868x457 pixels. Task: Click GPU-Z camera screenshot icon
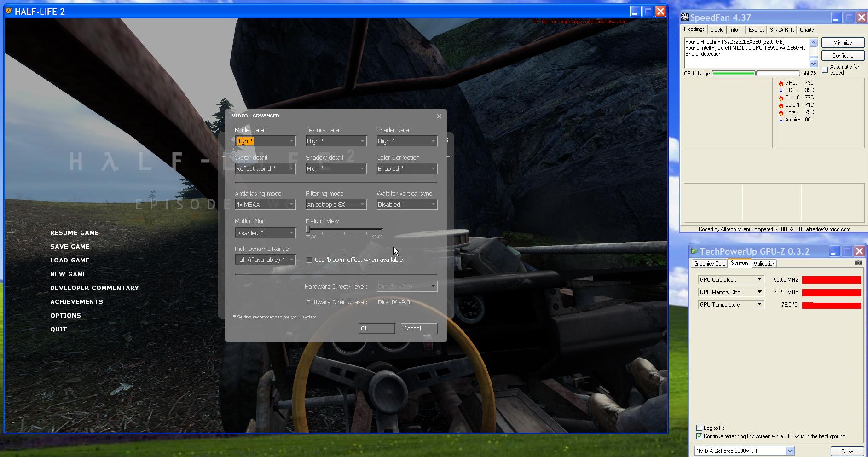858,263
